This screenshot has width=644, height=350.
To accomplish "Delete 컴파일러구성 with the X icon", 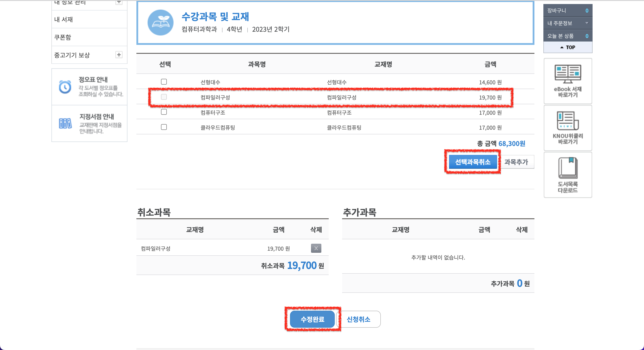I will click(x=316, y=248).
